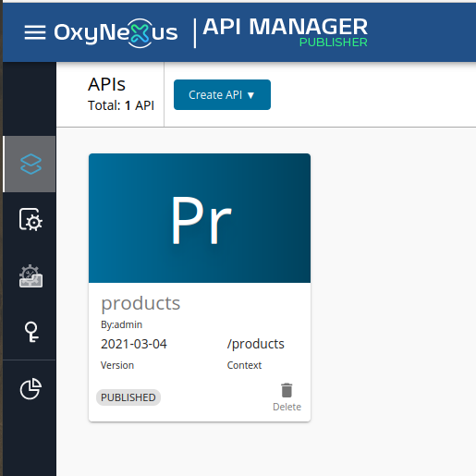Click the PUBLISHER label in header

334,43
